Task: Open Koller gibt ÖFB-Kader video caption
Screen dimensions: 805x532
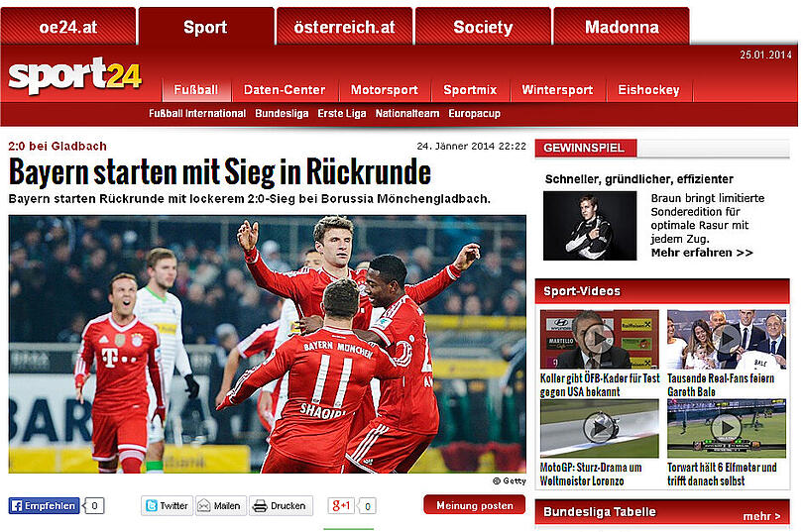Action: coord(600,385)
